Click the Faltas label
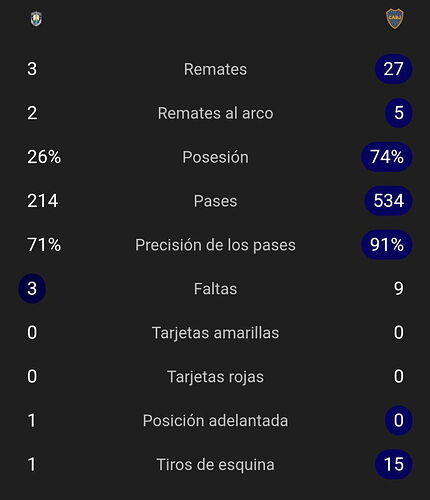Viewport: 430px width, 500px height. 215,289
